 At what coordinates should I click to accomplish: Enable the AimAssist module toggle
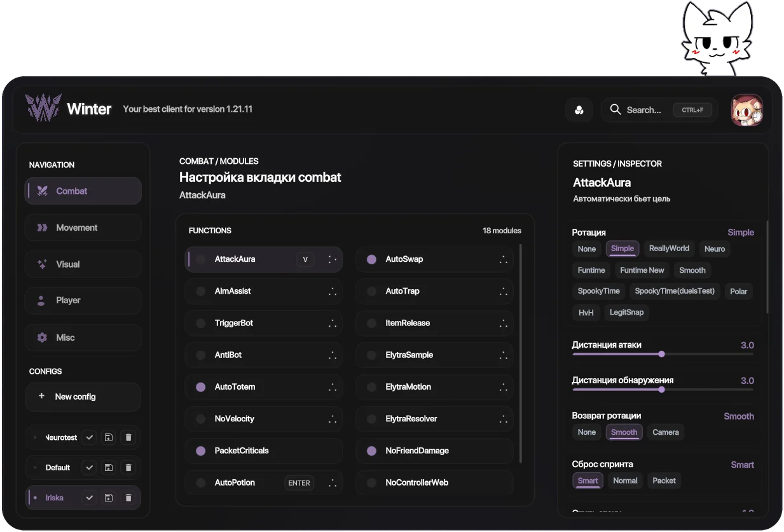[x=201, y=291]
